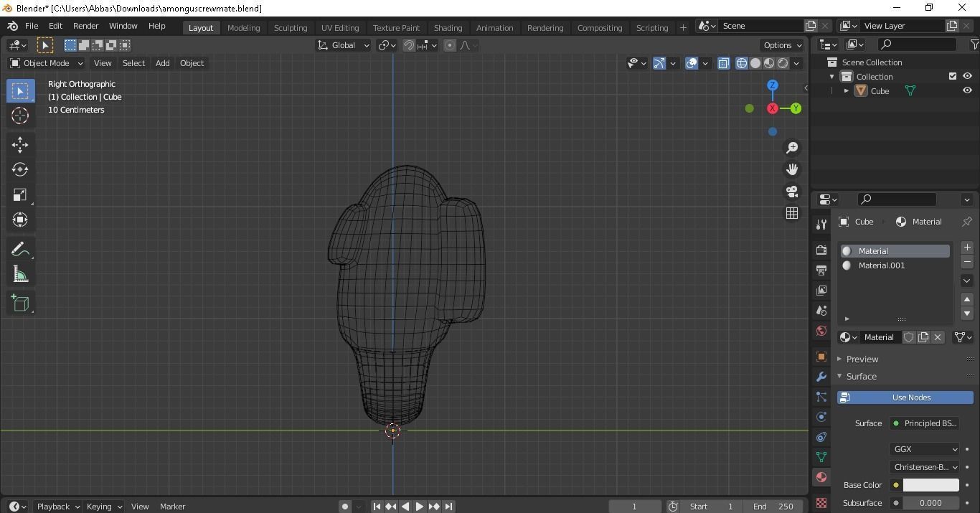Open the File menu

click(x=32, y=26)
